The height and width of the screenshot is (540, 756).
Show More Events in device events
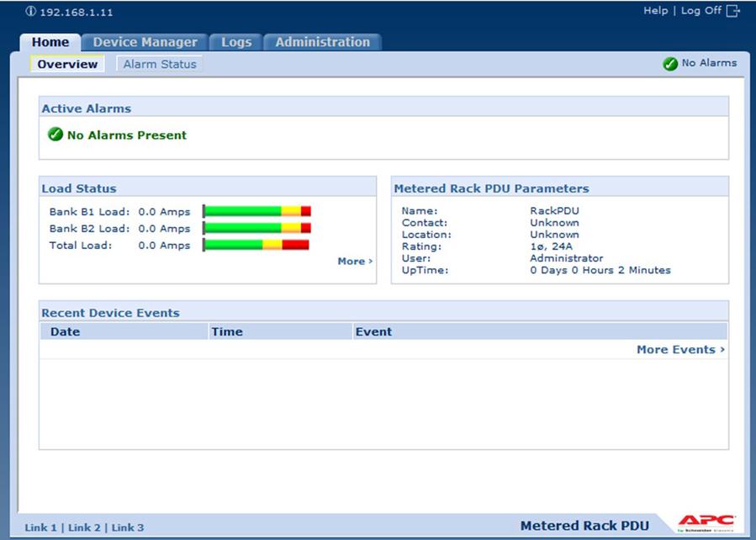(680, 350)
